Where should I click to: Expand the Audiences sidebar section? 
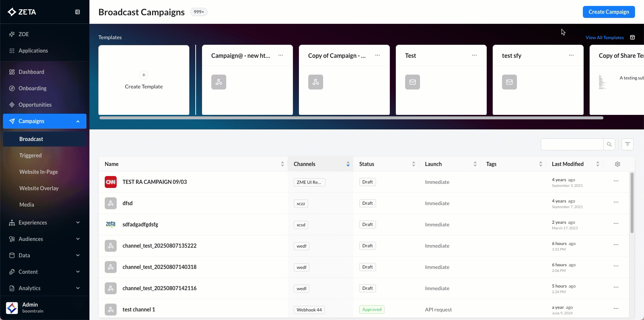pos(78,239)
